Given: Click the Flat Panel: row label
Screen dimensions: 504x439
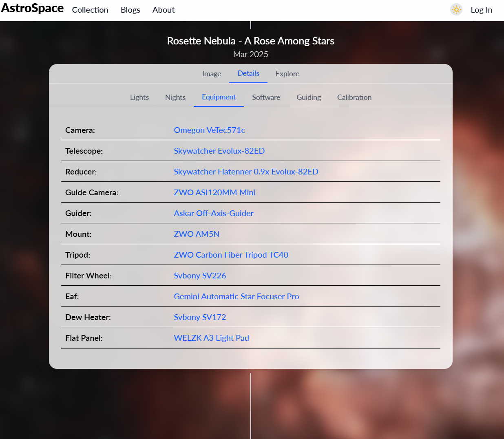Looking at the screenshot, I should click(84, 338).
